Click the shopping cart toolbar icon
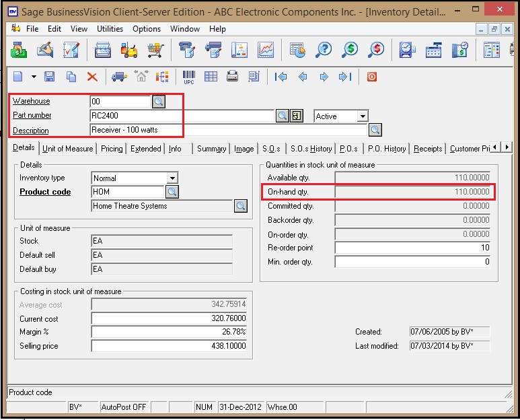Image resolution: width=520 pixels, height=420 pixels. (155, 50)
